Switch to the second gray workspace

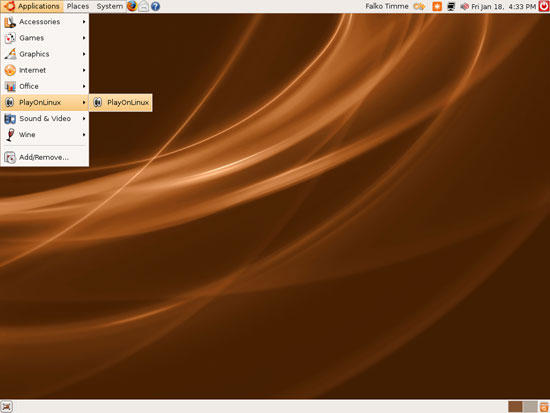coord(530,407)
